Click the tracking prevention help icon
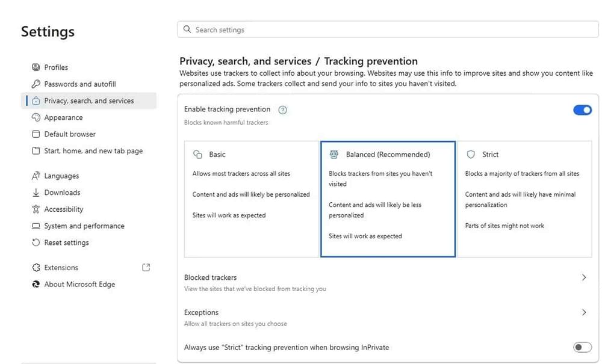The width and height of the screenshot is (602, 364). coord(282,110)
